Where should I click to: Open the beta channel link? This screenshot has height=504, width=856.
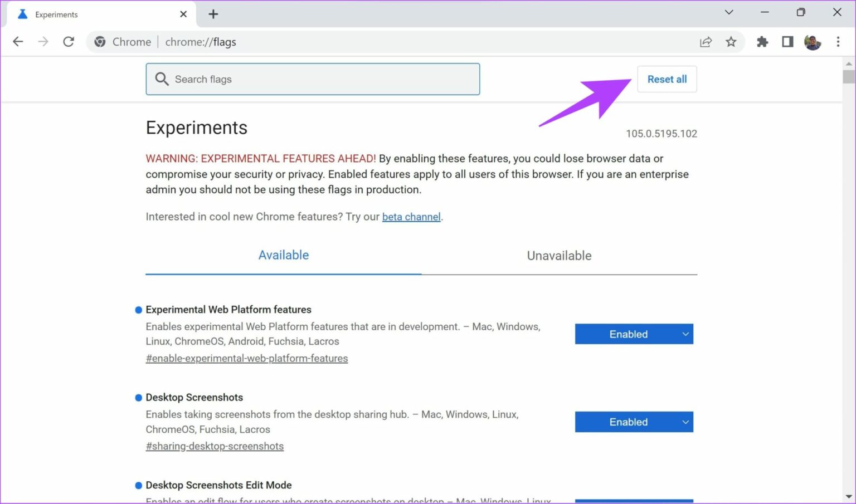[x=411, y=217]
